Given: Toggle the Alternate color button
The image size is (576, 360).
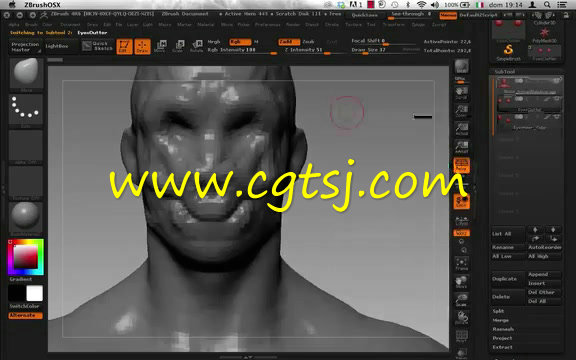Looking at the screenshot, I should coord(25,315).
